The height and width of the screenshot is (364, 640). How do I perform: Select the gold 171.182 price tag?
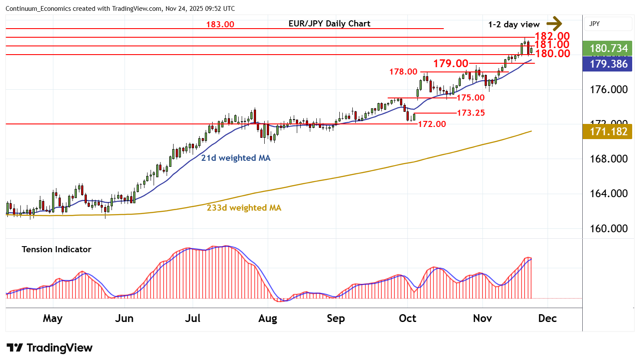coord(608,131)
